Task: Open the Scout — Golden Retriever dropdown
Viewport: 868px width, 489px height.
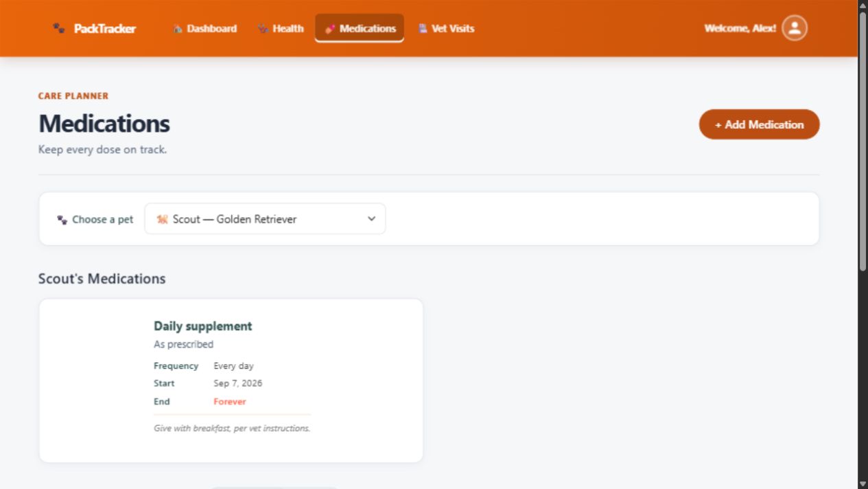Action: (265, 219)
